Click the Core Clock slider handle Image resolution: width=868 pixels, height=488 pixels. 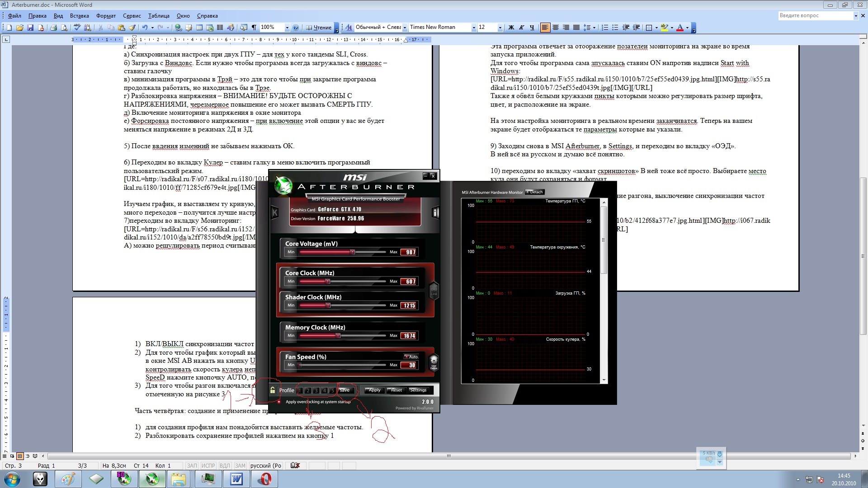(328, 282)
